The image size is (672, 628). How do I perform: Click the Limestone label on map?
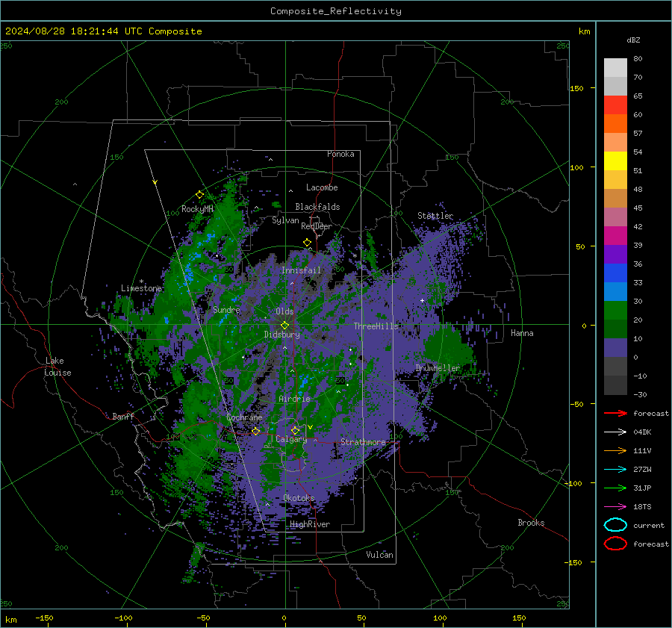(x=141, y=288)
